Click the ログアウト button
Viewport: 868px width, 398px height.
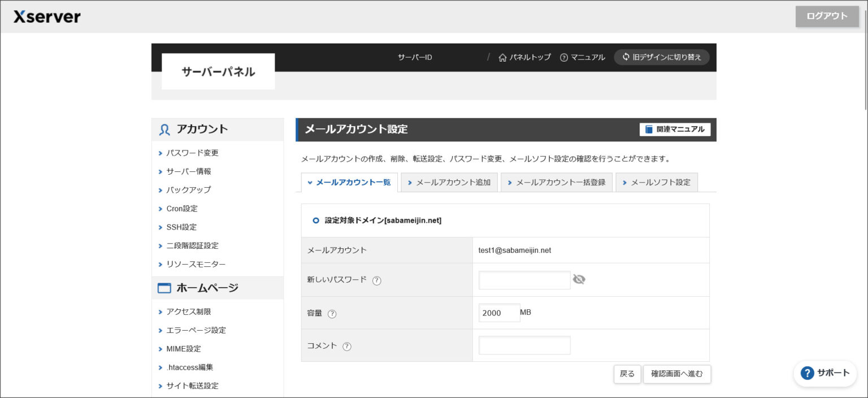coord(827,16)
